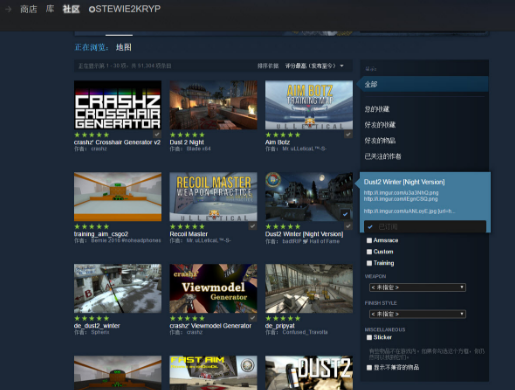Open the DUST2 thumbnail in bottom row
The width and height of the screenshot is (515, 390).
[x=309, y=373]
